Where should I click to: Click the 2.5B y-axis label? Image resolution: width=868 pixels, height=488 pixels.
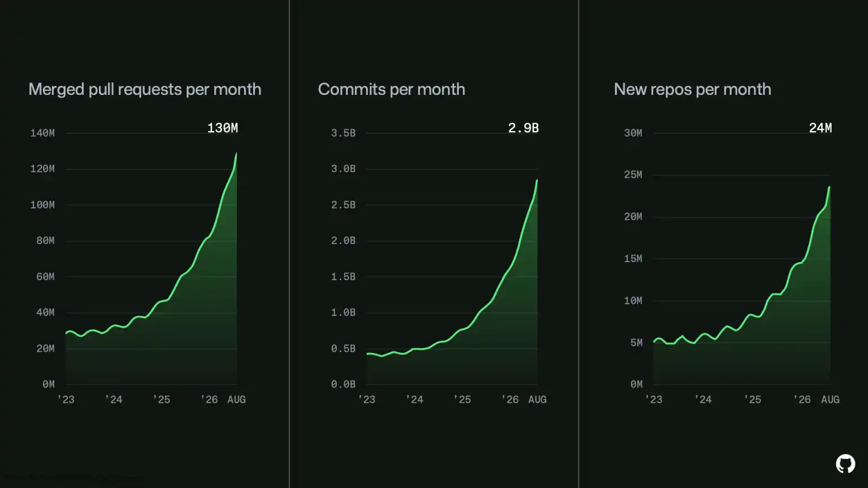344,205
